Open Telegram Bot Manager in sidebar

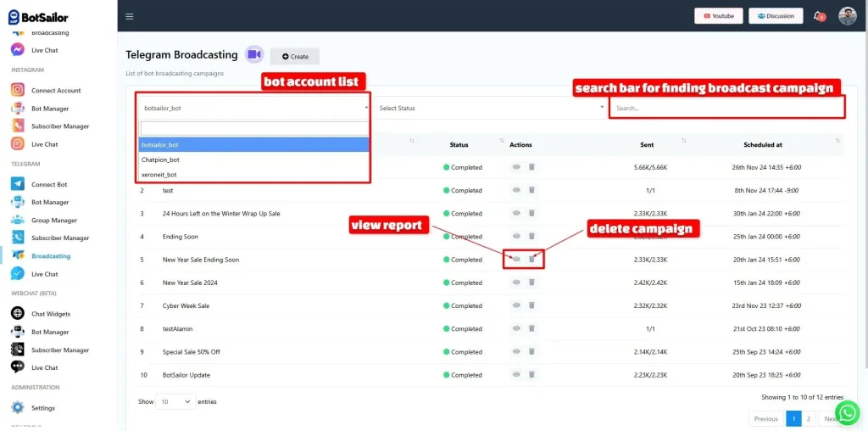[50, 202]
